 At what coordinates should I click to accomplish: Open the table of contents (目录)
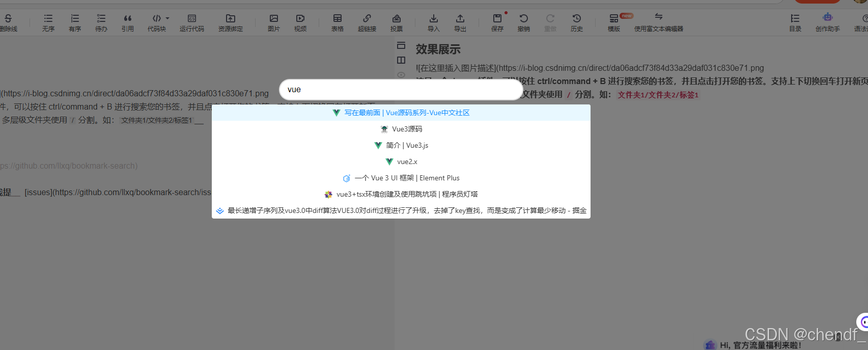point(795,23)
